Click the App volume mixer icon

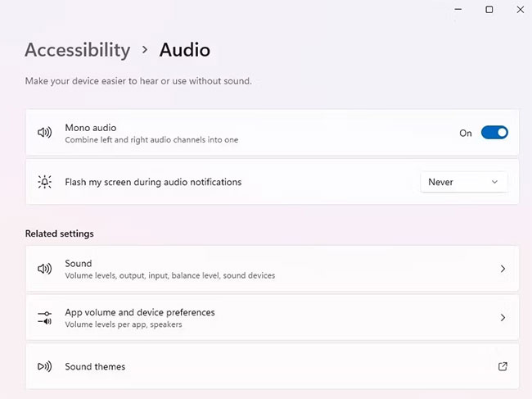(44, 317)
